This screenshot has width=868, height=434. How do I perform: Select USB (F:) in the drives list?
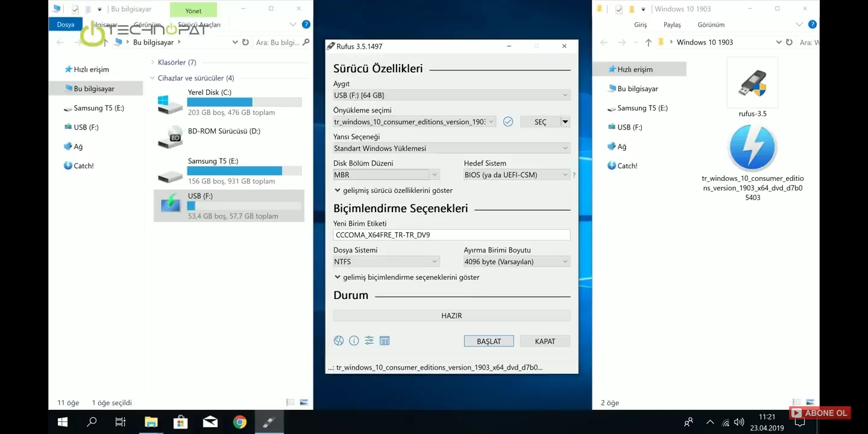(229, 206)
